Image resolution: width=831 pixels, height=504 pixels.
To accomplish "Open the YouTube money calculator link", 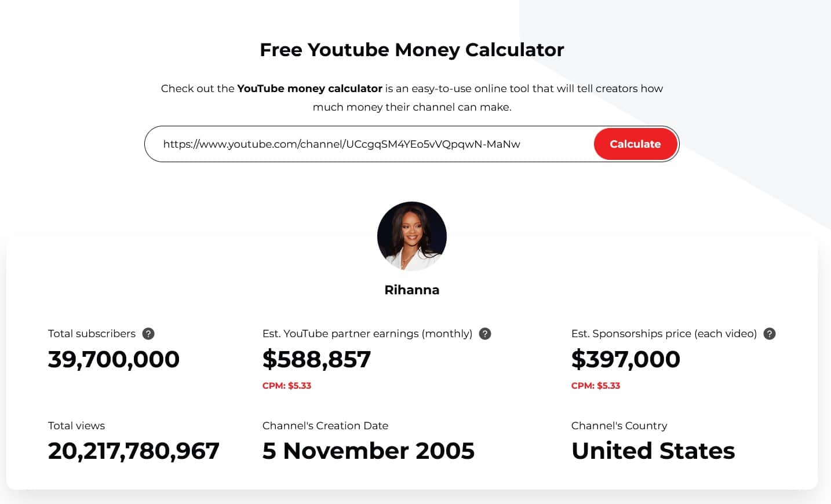I will pos(309,88).
